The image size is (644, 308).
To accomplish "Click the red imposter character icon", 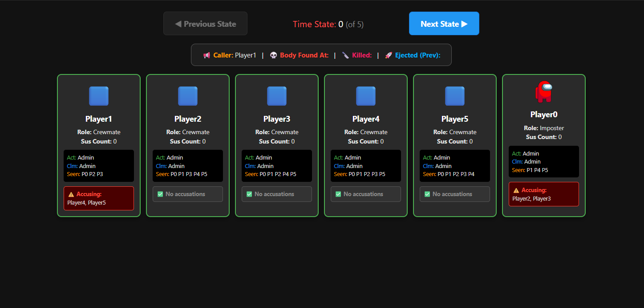I will tap(544, 92).
